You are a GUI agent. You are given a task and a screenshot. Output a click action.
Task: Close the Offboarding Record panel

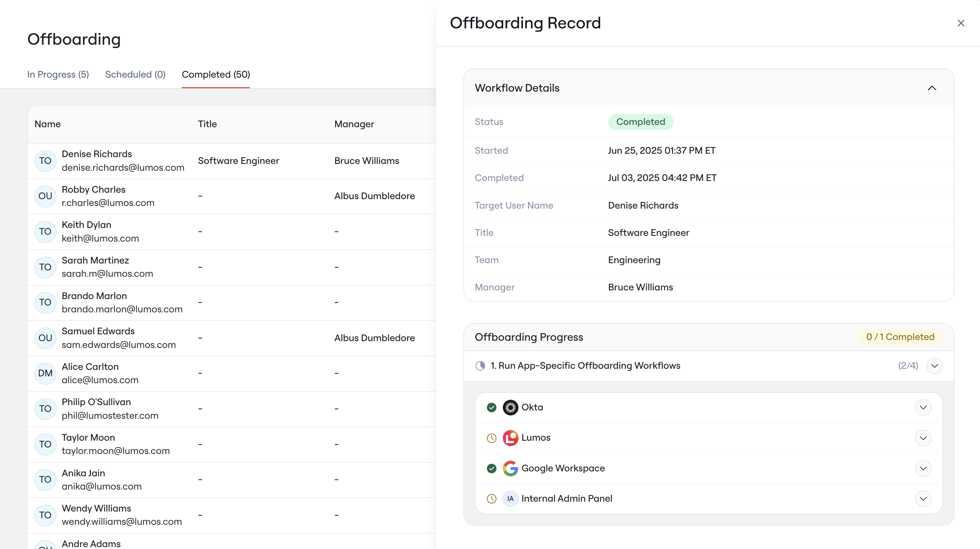tap(961, 23)
